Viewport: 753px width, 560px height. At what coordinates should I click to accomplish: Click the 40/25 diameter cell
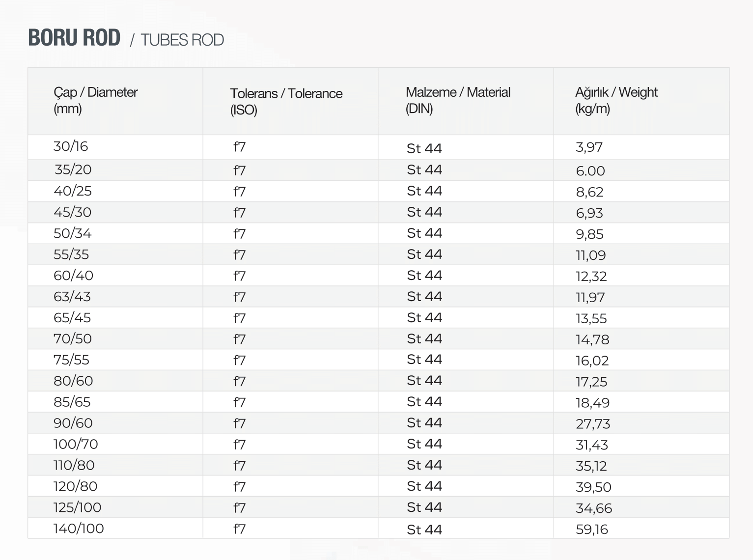click(x=73, y=191)
